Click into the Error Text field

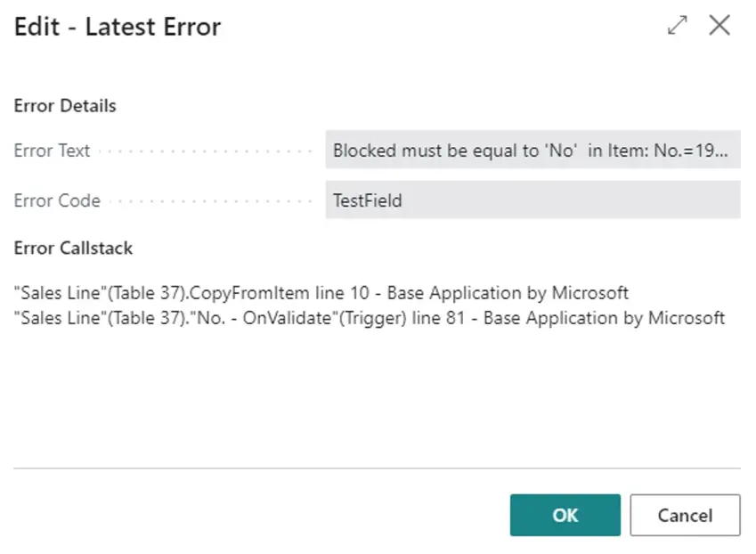click(532, 151)
